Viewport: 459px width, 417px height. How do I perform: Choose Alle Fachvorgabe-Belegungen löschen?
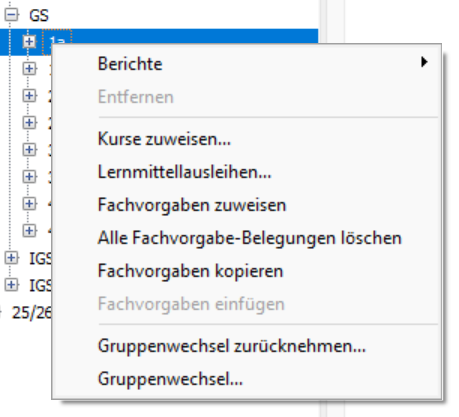[x=247, y=238]
